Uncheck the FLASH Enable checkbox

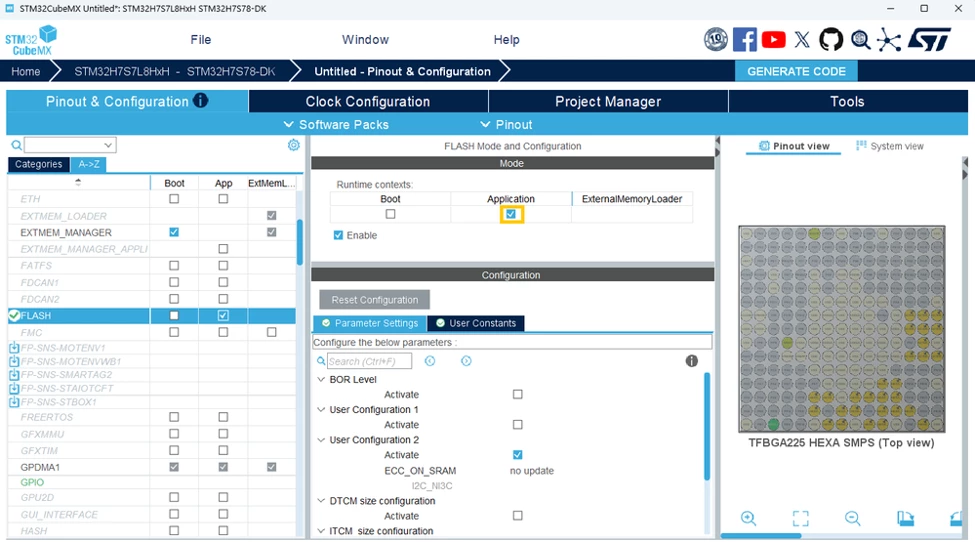[338, 236]
